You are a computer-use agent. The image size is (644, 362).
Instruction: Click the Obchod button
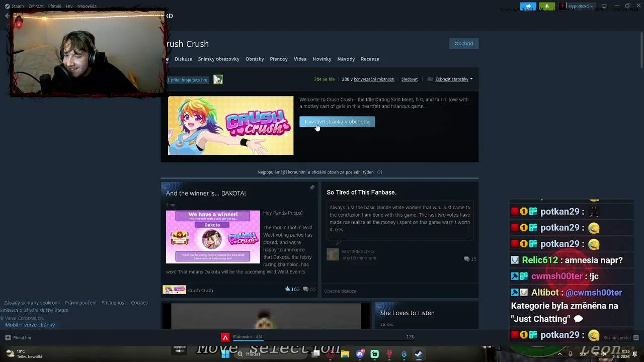[464, 43]
